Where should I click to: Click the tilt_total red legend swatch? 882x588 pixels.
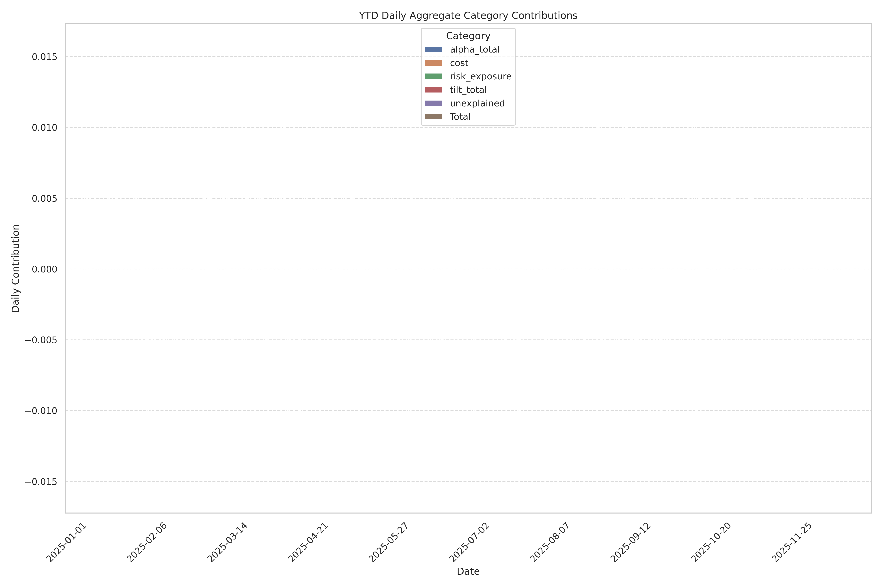(x=434, y=90)
